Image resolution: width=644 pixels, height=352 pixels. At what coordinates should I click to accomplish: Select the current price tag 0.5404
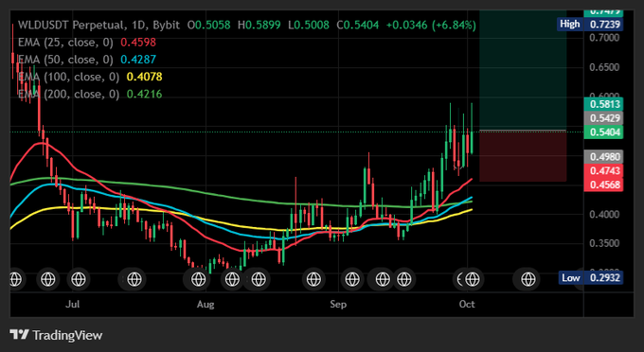[x=603, y=132]
